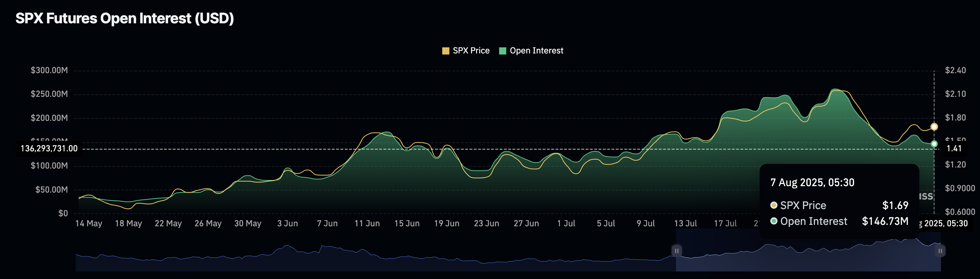Click the yellow SPX Price legend swatch
This screenshot has width=980, height=279.
(446, 51)
